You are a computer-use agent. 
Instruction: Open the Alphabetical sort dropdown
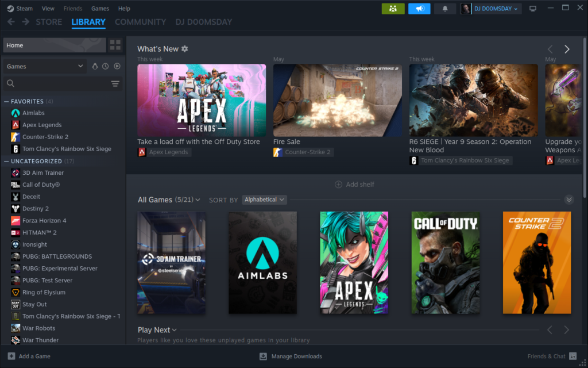(x=264, y=200)
